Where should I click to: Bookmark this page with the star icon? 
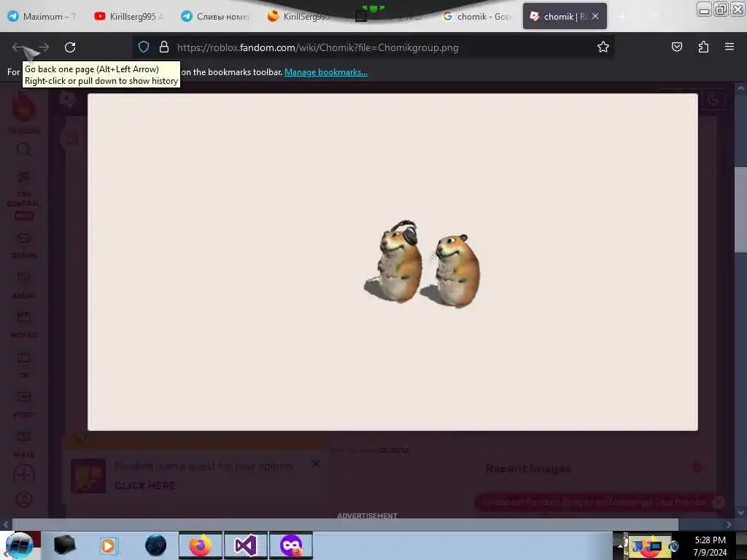[603, 47]
